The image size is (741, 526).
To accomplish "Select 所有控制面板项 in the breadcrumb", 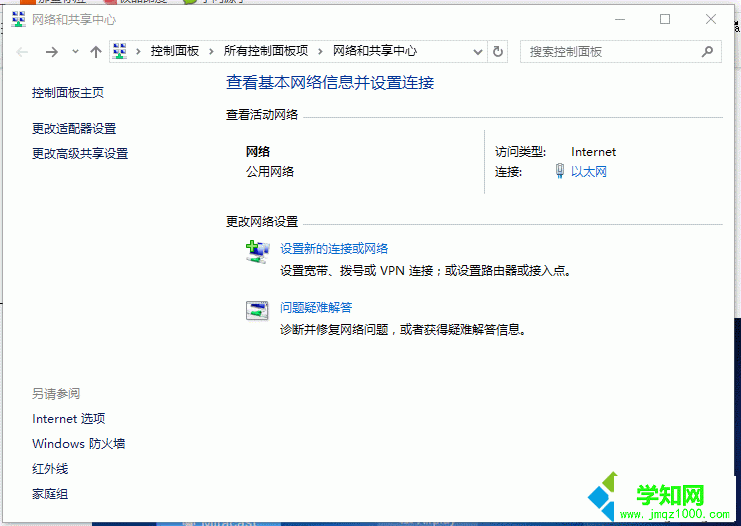I will [x=266, y=51].
